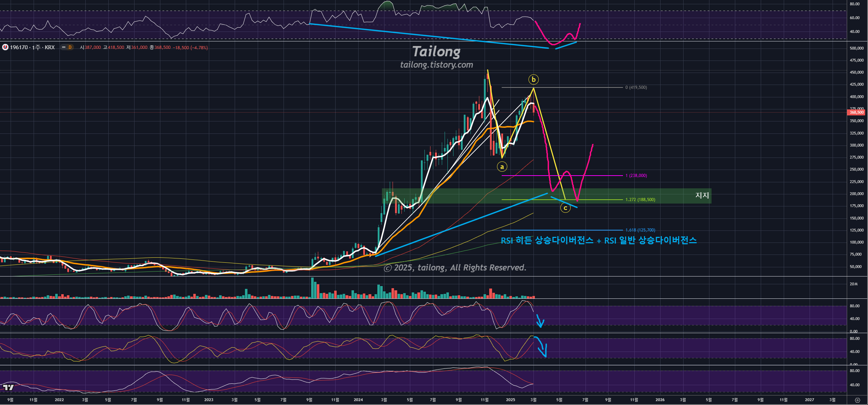Select the circled 'b' wave label
868x405 pixels.
[533, 79]
